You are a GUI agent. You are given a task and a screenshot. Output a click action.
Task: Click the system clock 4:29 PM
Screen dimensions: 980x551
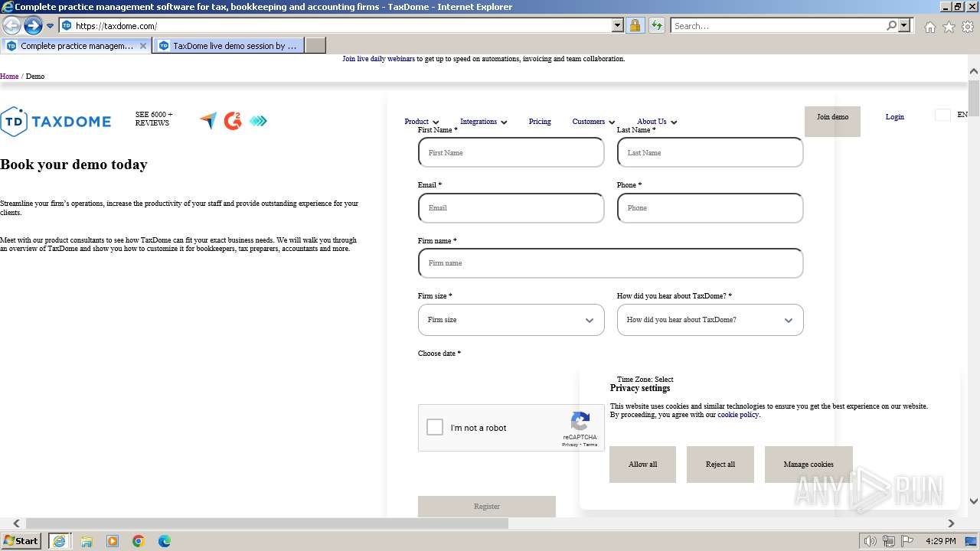941,541
